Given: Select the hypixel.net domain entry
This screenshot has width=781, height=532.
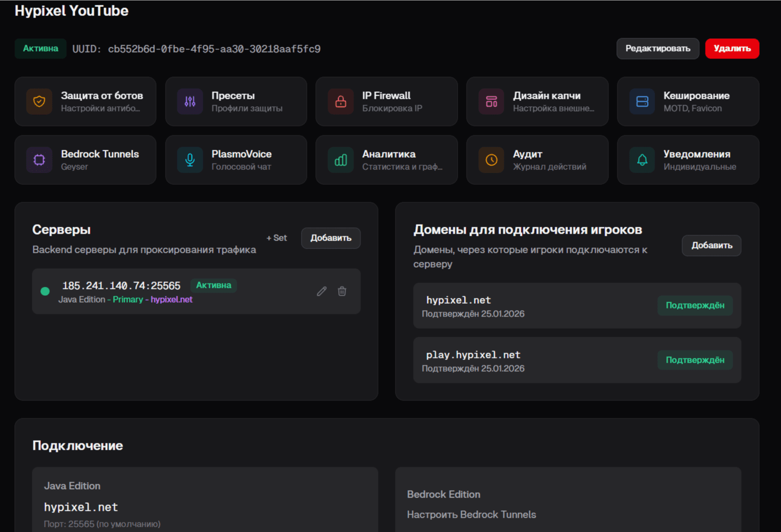Looking at the screenshot, I should click(x=577, y=306).
